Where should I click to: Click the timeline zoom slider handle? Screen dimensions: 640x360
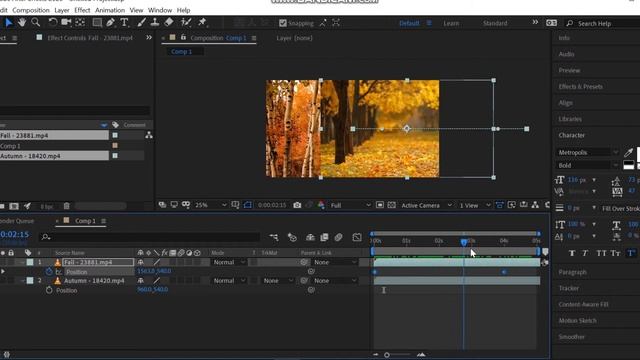pyautogui.click(x=387, y=355)
